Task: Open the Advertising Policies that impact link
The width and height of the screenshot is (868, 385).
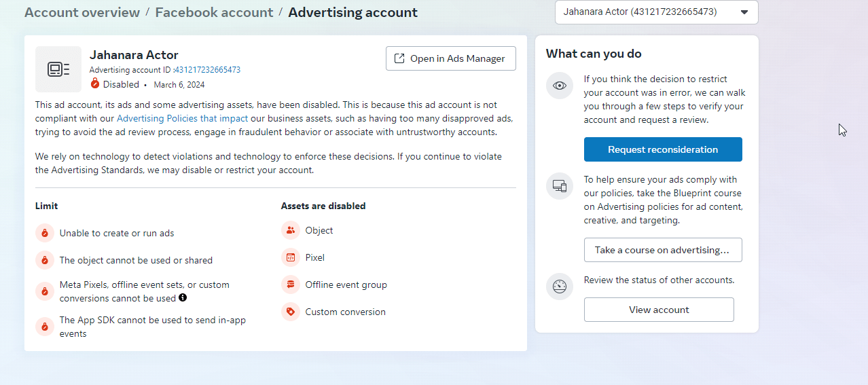Action: coord(183,118)
